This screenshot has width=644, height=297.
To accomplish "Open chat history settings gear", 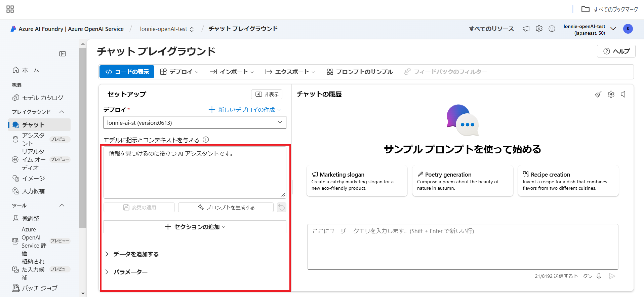I will pyautogui.click(x=611, y=94).
